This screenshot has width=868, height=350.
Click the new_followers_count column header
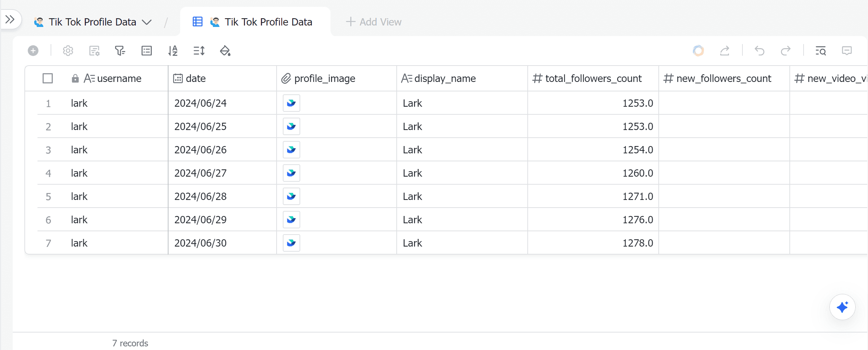click(x=724, y=78)
